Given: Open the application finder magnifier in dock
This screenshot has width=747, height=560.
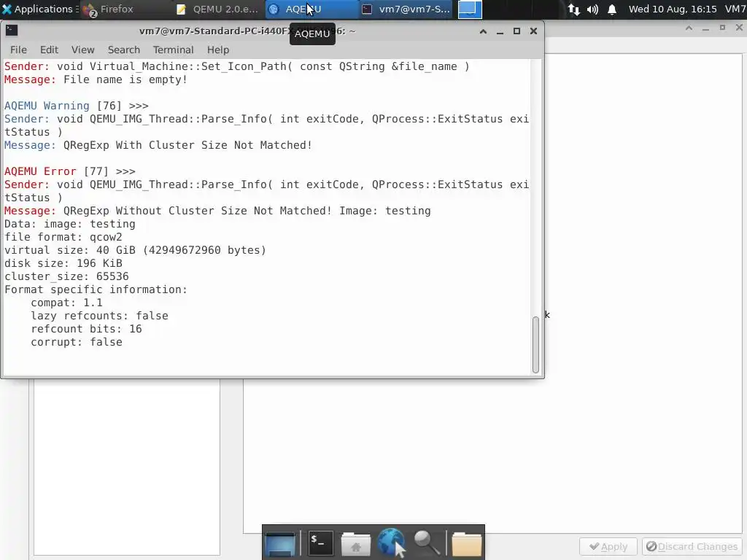Looking at the screenshot, I should coord(427,542).
